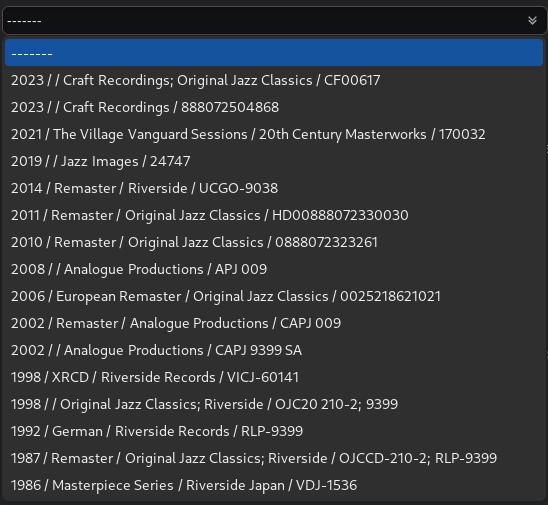Viewport: 548px width, 505px height.
Task: Select 2008 Analogue Productions APJ 009
Action: (274, 269)
